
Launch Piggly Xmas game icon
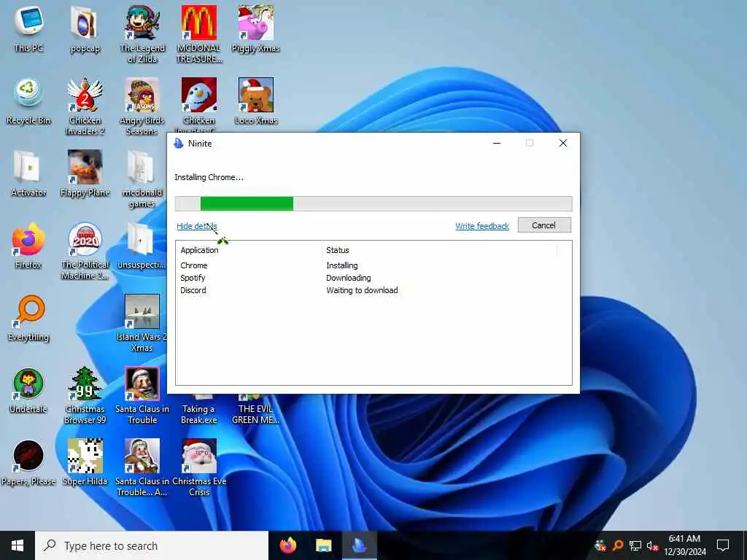coord(256,28)
